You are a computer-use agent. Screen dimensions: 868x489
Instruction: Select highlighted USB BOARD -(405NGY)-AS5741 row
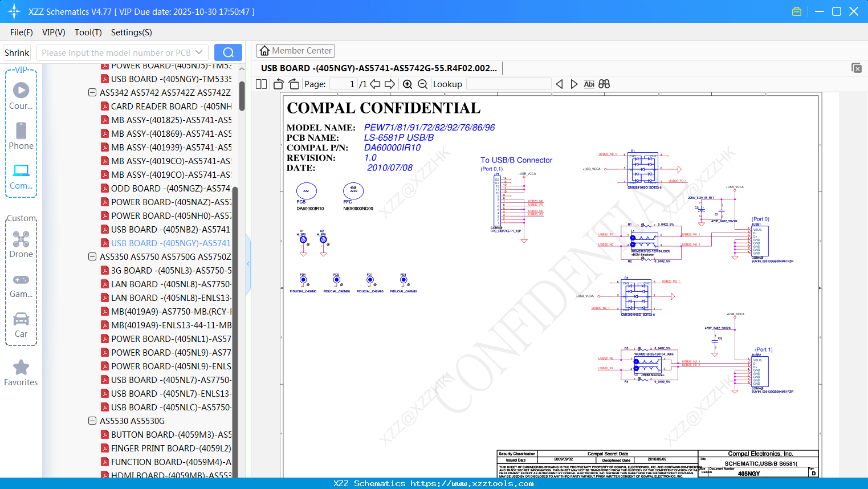click(x=172, y=243)
